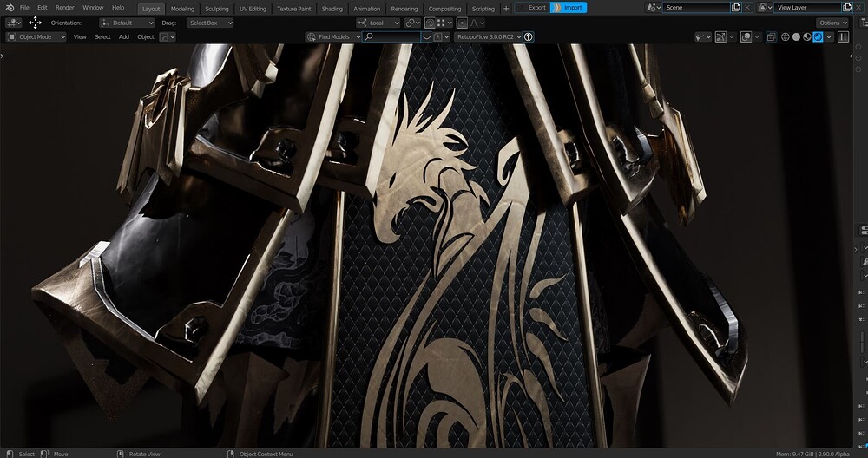Toggle the show overlays icon
This screenshot has width=868, height=458.
746,37
